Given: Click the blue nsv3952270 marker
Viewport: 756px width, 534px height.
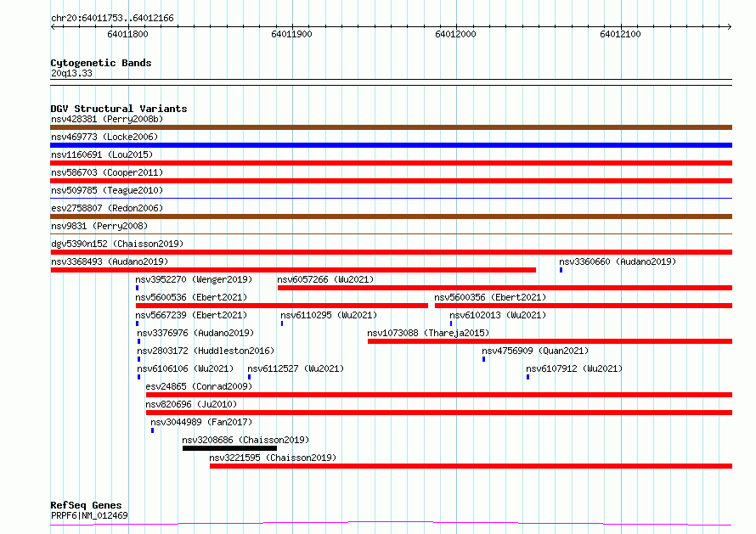Looking at the screenshot, I should click(137, 288).
